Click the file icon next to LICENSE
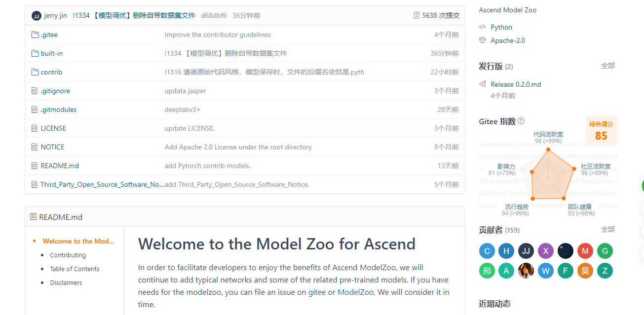Screen dimensions: 644x315 (x=35, y=128)
